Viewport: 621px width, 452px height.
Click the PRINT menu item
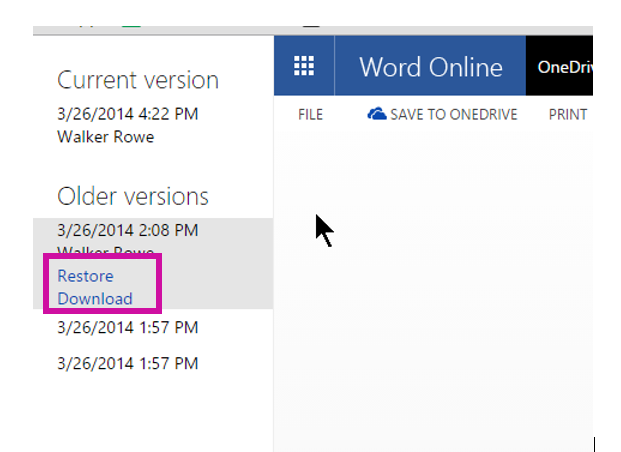[x=568, y=114]
